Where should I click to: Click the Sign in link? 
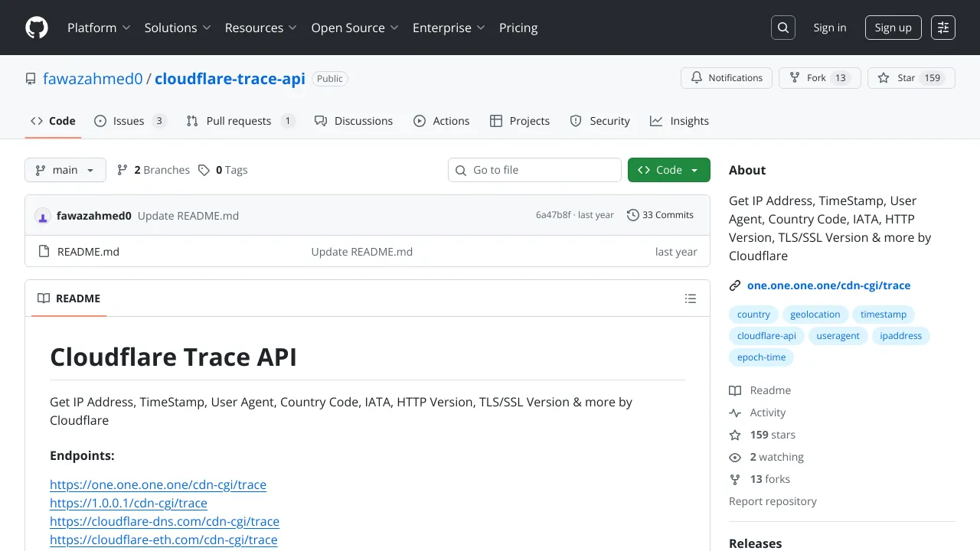click(x=830, y=28)
